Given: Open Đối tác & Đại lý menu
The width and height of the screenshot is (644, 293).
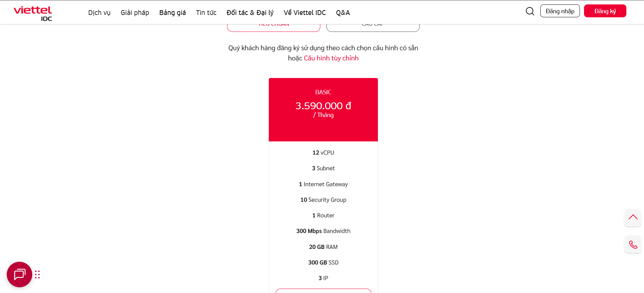Looking at the screenshot, I should 250,13.
